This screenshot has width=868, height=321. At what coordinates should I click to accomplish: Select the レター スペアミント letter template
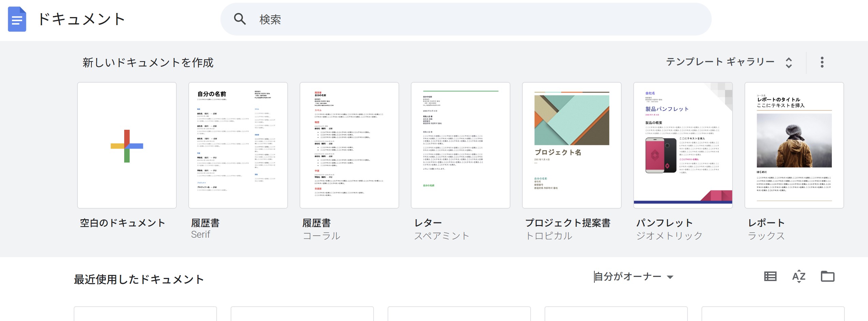[x=461, y=145]
